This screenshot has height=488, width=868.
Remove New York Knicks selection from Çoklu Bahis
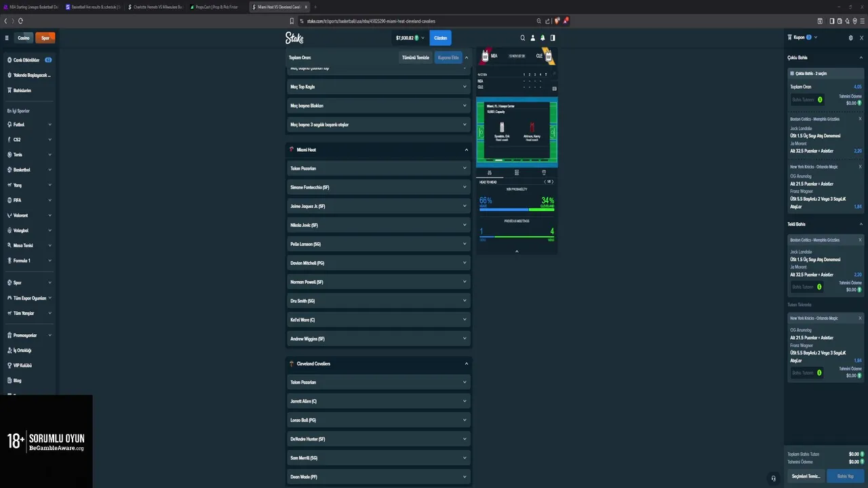[860, 167]
